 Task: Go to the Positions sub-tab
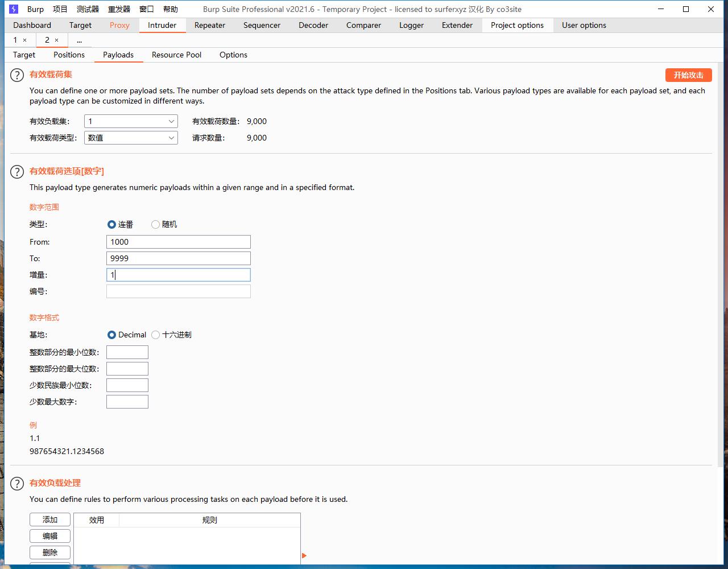[x=69, y=55]
